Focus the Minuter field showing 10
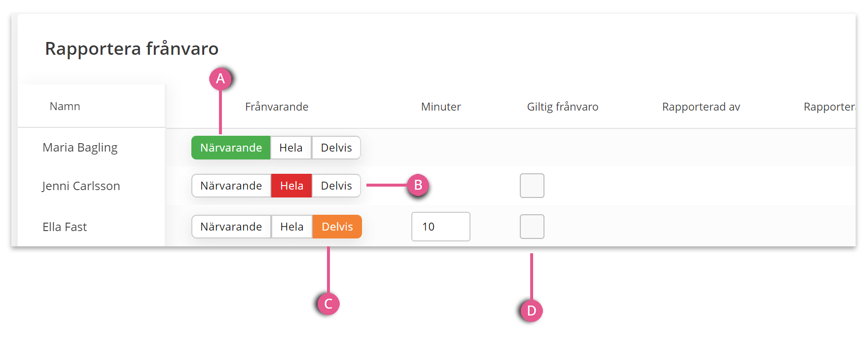 [441, 227]
